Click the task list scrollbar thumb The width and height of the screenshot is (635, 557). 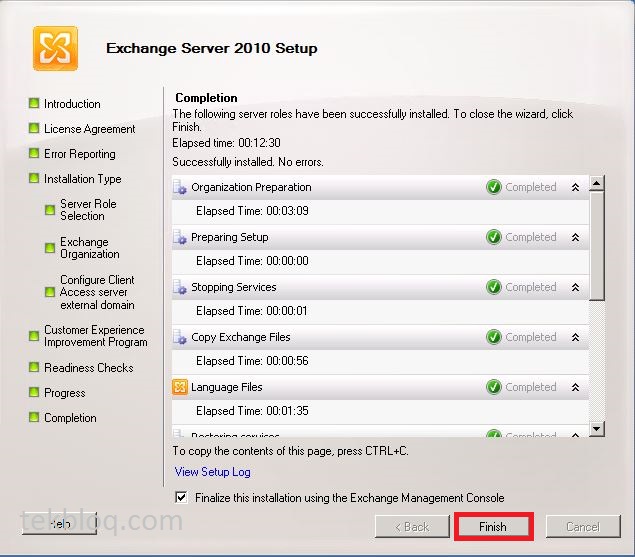pyautogui.click(x=597, y=246)
